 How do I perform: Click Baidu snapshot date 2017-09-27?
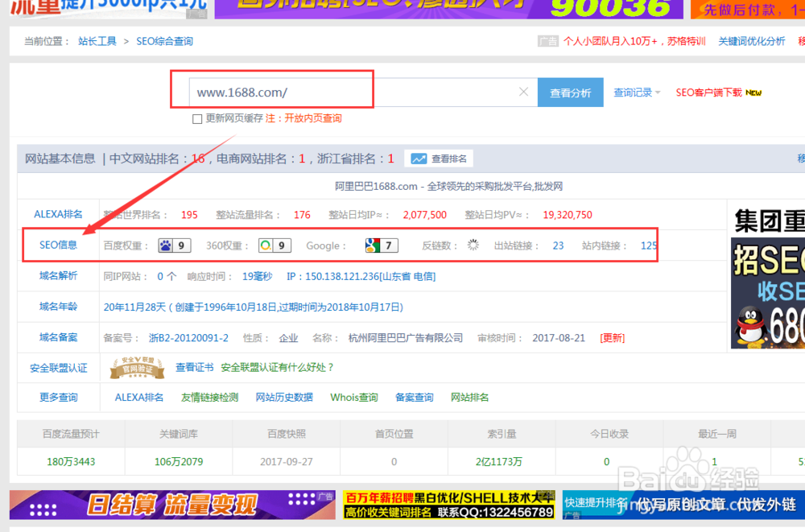pos(287,462)
